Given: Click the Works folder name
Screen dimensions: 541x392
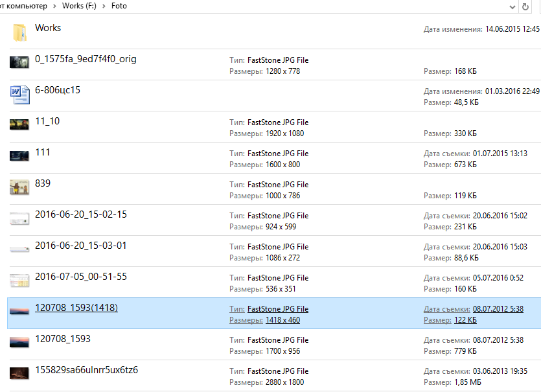Looking at the screenshot, I should pyautogui.click(x=48, y=28).
